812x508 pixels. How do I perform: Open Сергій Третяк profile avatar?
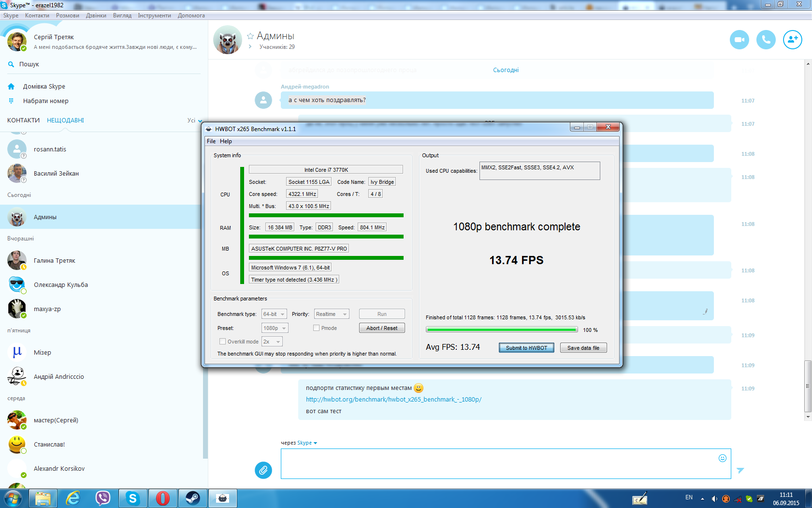pos(17,42)
